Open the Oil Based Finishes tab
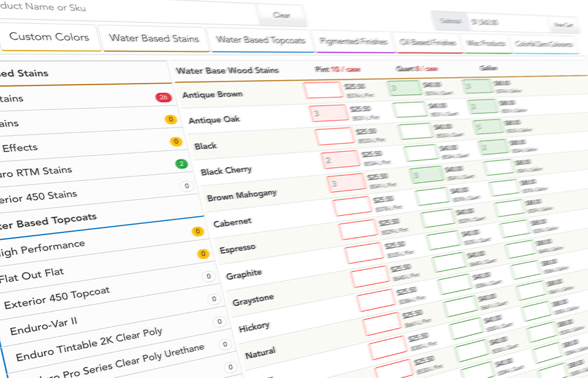Screen dimensions: 588x378 click(427, 42)
